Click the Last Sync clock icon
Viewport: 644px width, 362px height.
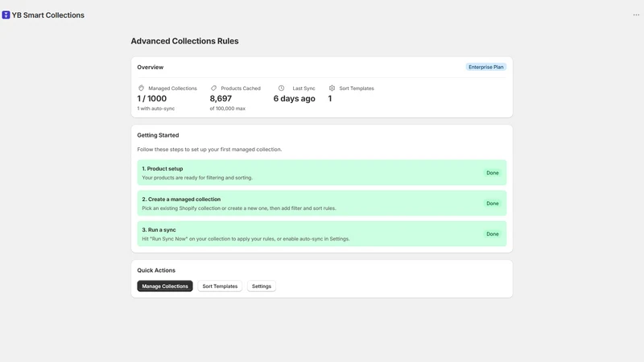click(281, 88)
